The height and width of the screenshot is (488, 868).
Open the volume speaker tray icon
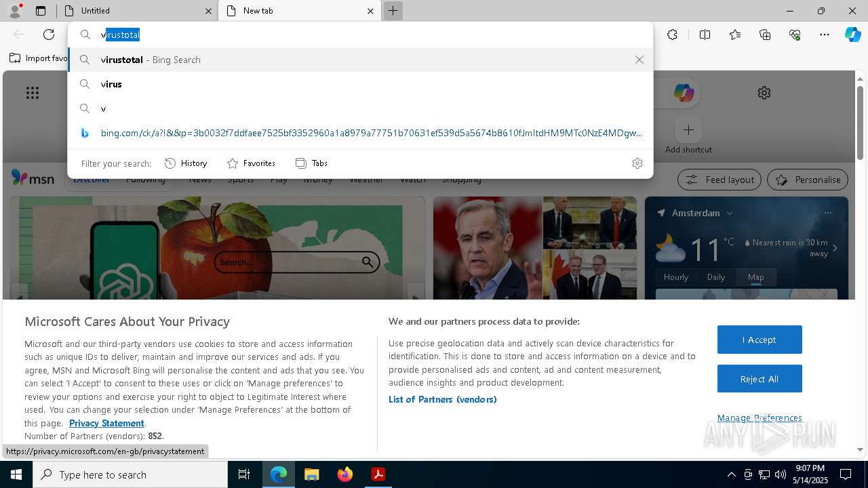780,474
